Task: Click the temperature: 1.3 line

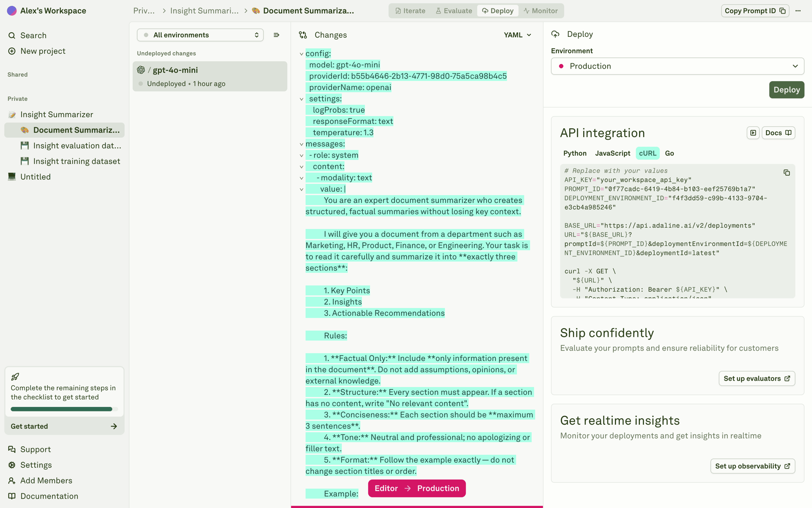Action: click(x=343, y=133)
